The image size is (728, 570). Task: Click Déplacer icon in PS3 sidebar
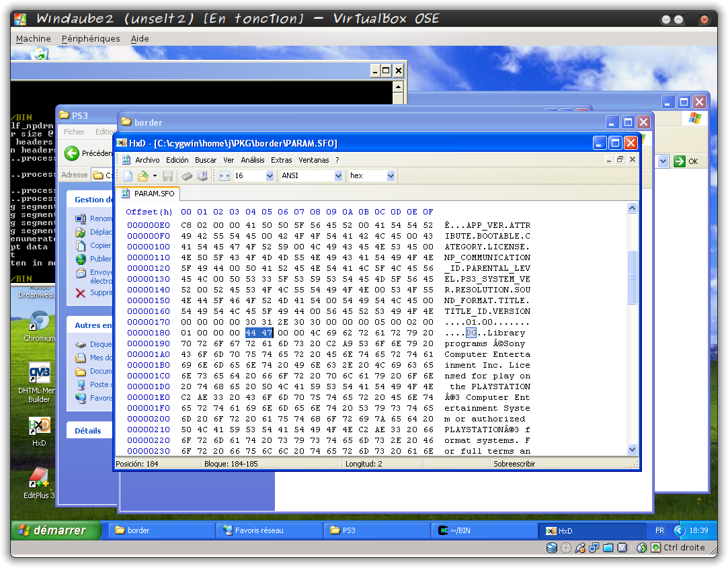(81, 232)
